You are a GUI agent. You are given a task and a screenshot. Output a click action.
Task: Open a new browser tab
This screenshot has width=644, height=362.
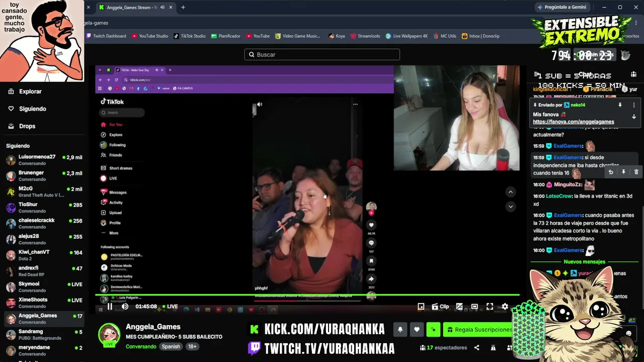coord(183,8)
